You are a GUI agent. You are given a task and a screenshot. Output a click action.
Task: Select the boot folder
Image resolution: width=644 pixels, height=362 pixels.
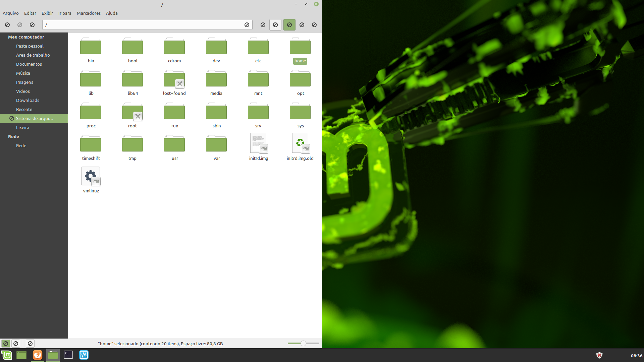(132, 50)
